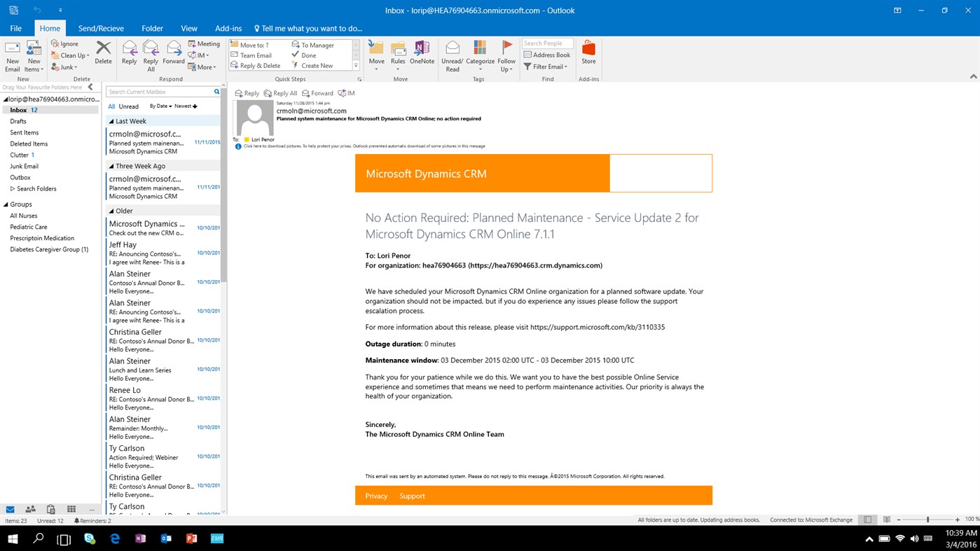Expand Search Folders
This screenshot has height=551, width=980.
coord(12,188)
